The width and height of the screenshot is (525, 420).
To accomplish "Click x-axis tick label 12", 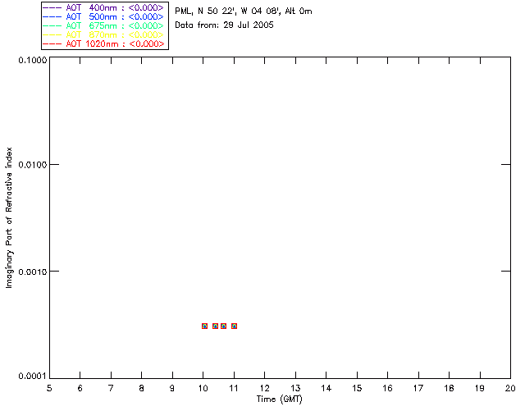I will (x=264, y=388).
